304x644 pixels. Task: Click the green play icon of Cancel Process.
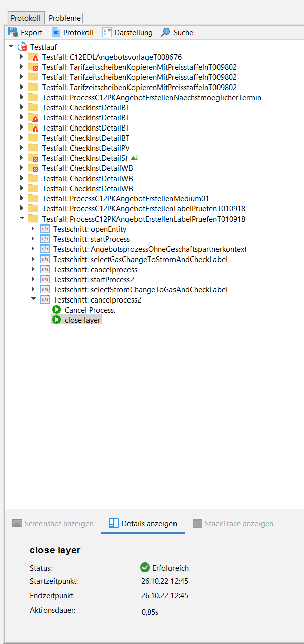[57, 310]
